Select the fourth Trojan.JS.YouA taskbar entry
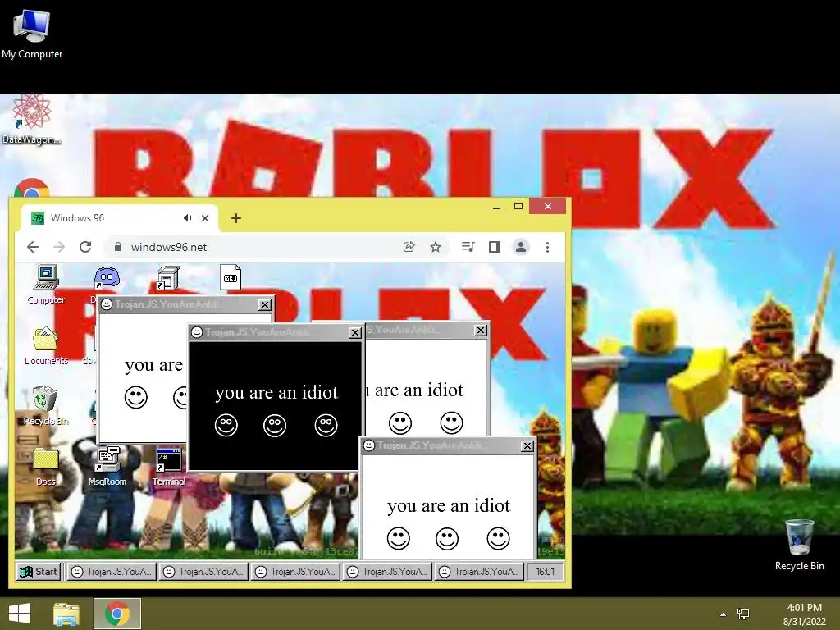The width and height of the screenshot is (840, 630). pyautogui.click(x=388, y=572)
